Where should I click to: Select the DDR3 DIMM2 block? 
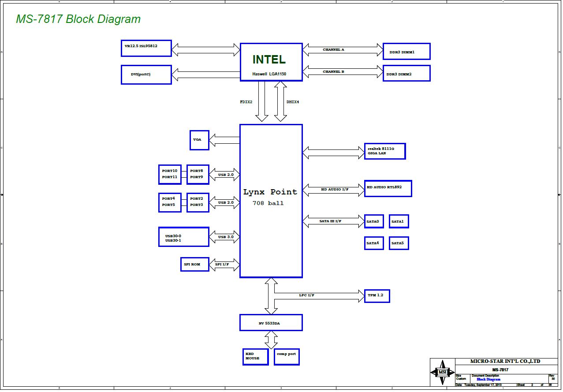click(x=406, y=74)
